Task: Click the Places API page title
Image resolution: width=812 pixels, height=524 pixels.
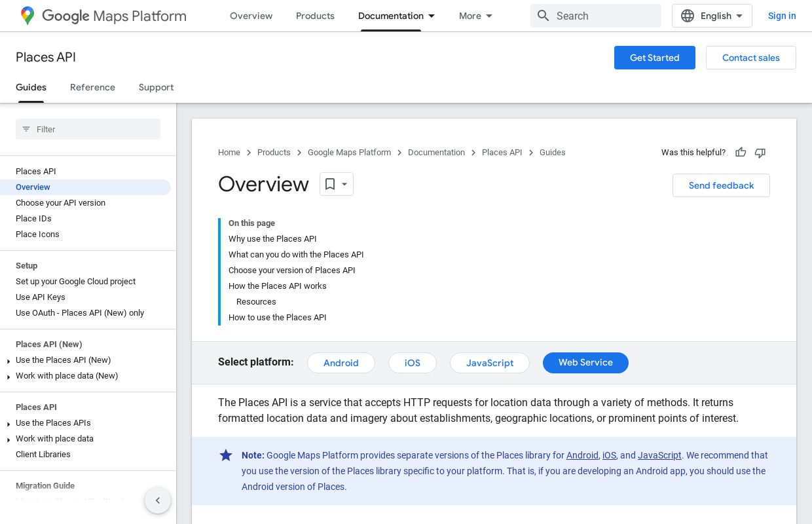Action: 46,58
